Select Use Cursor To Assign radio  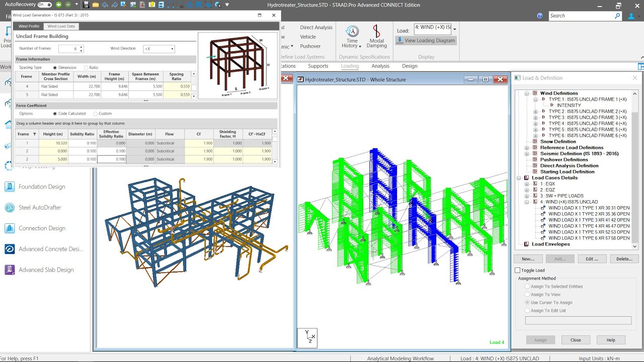pos(527,303)
